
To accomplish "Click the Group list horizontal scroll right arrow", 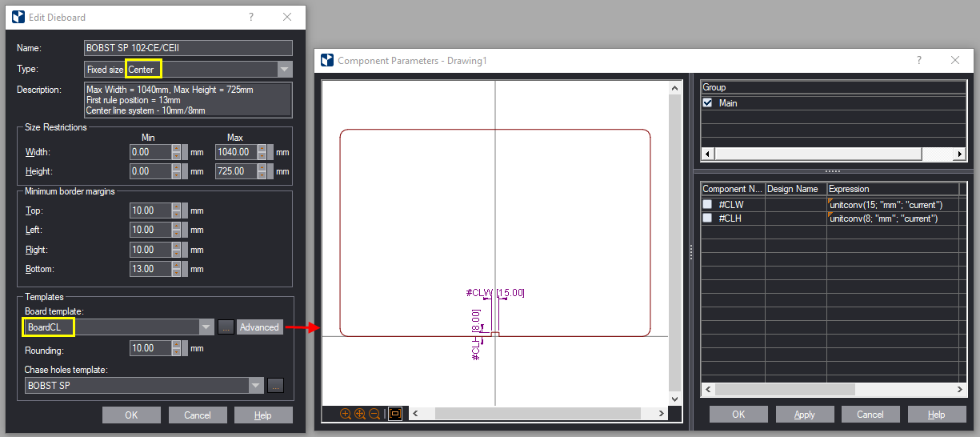I will pos(960,154).
